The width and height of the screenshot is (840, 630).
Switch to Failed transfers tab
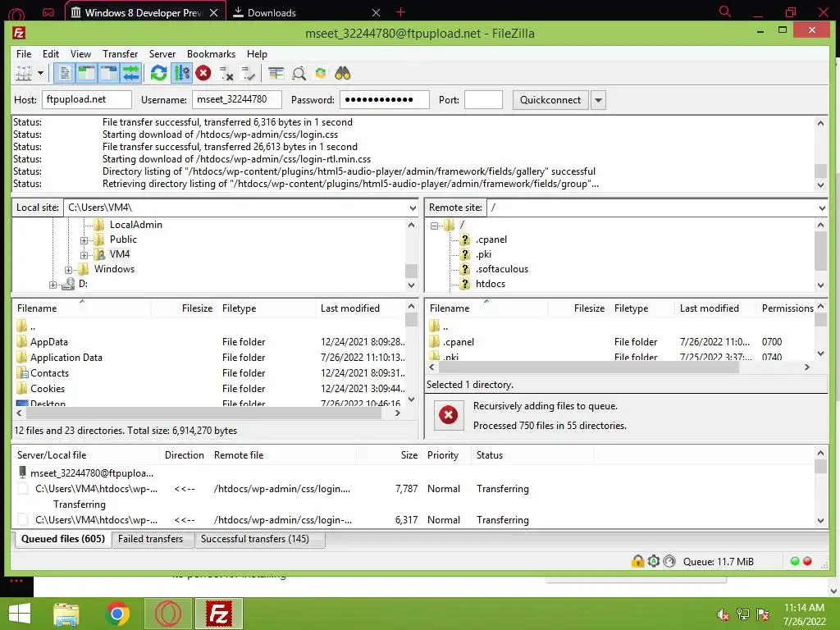point(151,539)
